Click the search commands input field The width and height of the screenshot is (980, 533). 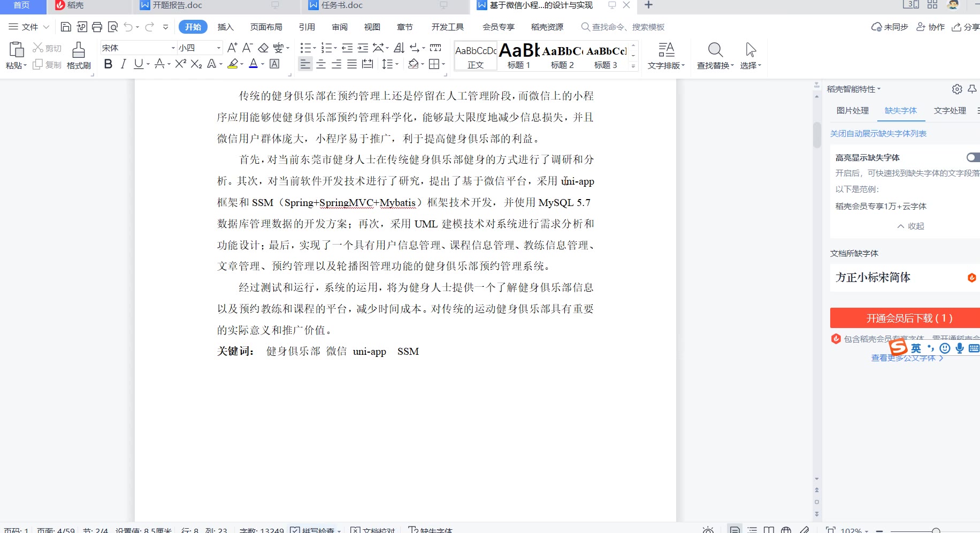click(623, 27)
